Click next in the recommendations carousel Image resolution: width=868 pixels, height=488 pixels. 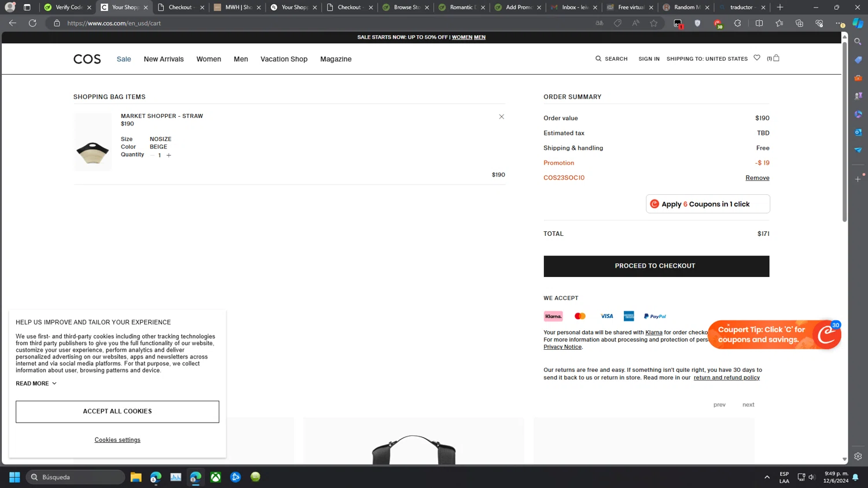pos(748,405)
